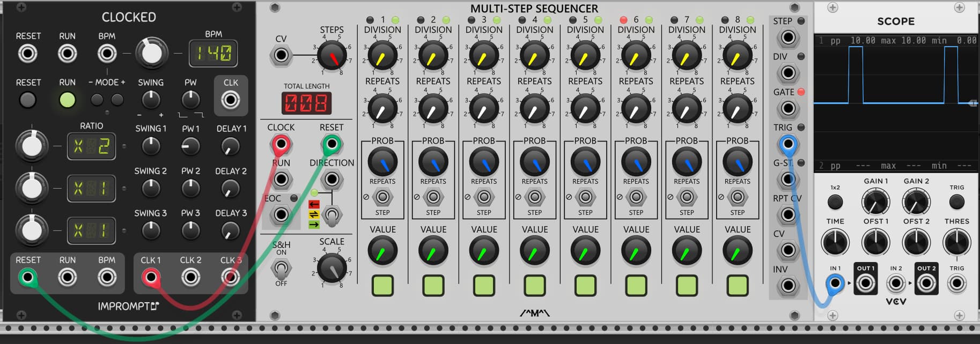Click the Clocked RESET input jack
Image resolution: width=980 pixels, height=344 pixels.
click(x=28, y=54)
